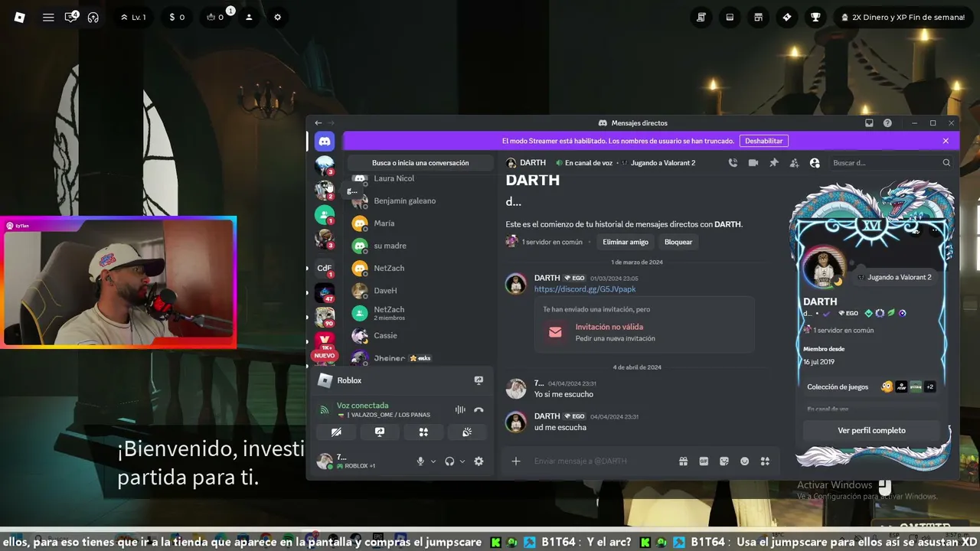Open the game settings gear in the Roblox top bar
The image size is (980, 551).
click(277, 17)
